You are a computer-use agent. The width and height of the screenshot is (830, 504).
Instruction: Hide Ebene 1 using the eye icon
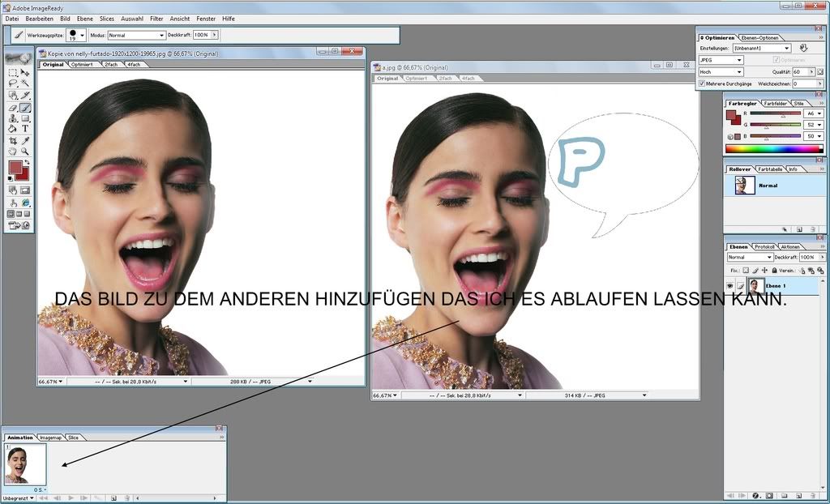729,286
